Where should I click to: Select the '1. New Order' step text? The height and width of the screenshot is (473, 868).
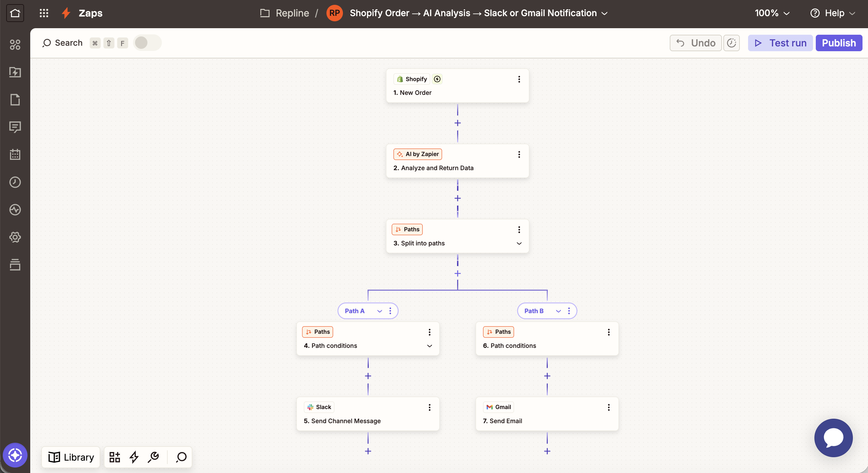tap(412, 93)
